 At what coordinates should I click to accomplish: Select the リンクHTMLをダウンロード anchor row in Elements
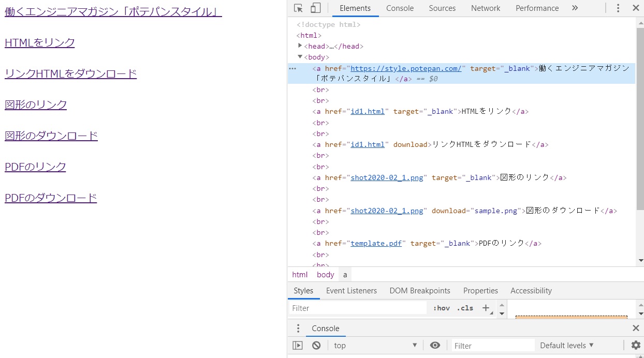pyautogui.click(x=431, y=144)
